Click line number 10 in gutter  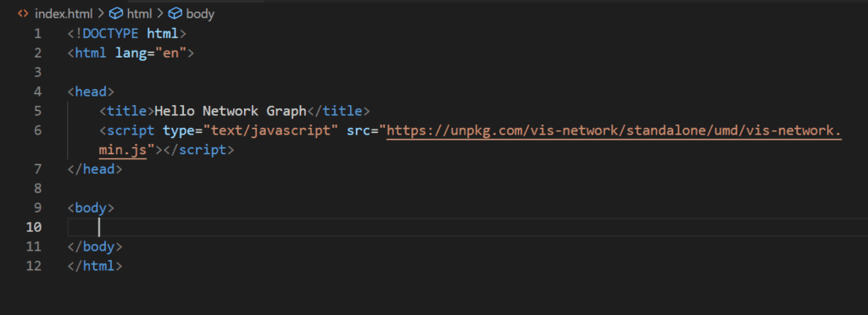(x=34, y=227)
